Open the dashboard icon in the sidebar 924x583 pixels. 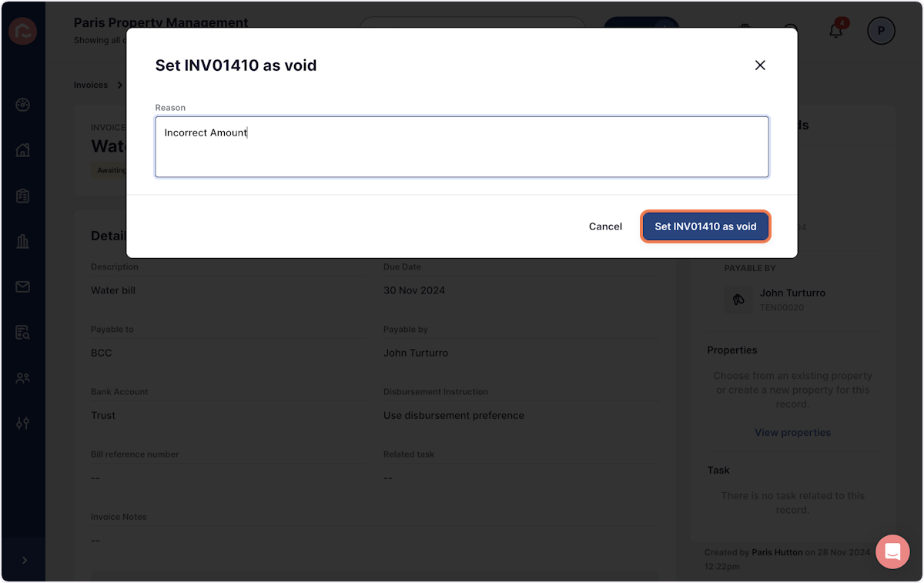(x=22, y=105)
